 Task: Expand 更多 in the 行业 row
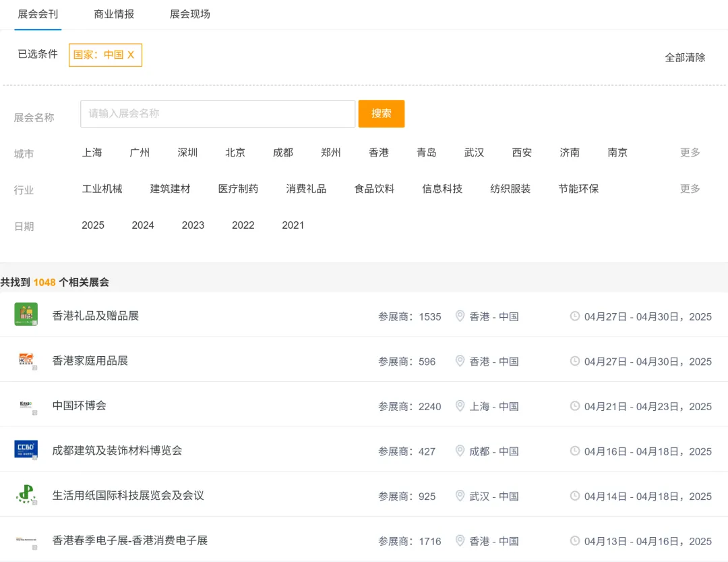690,189
